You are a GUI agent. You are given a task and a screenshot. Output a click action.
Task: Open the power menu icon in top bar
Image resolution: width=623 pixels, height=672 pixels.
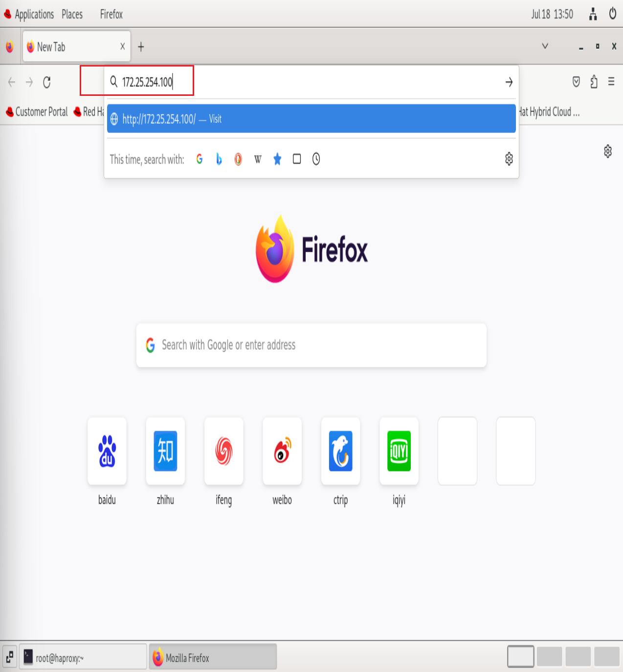coord(613,14)
